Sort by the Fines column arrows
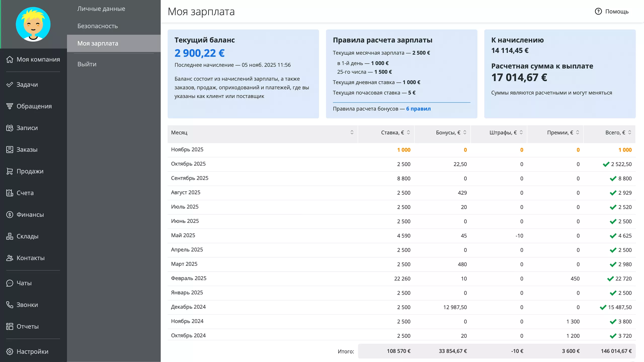The image size is (644, 362). click(x=521, y=132)
